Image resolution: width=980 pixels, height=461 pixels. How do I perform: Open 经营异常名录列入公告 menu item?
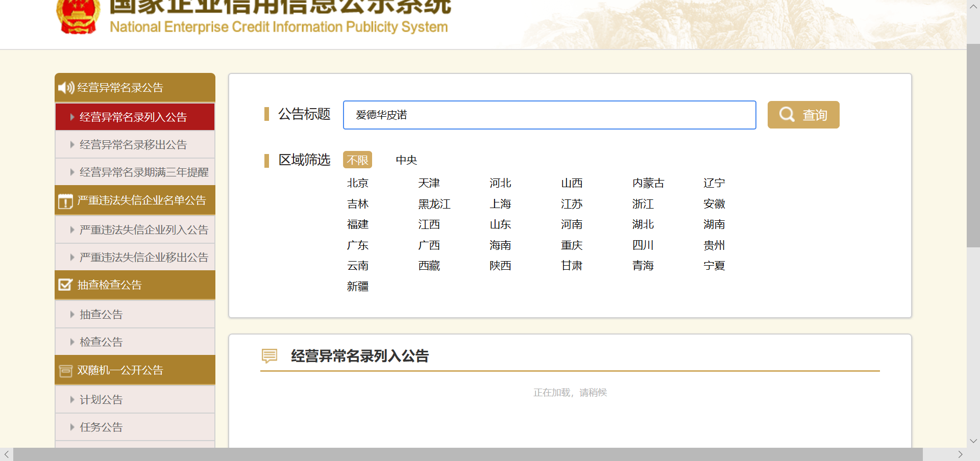(x=133, y=117)
